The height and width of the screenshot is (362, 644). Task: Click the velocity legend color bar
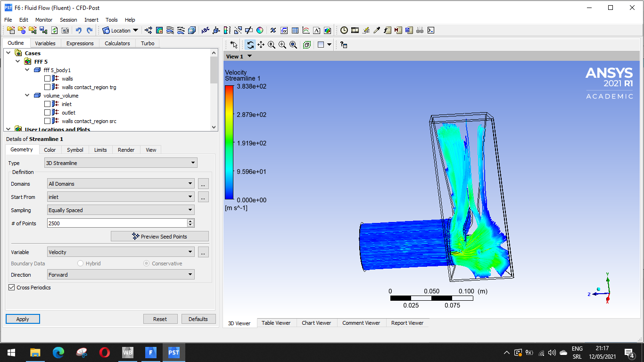tap(229, 143)
